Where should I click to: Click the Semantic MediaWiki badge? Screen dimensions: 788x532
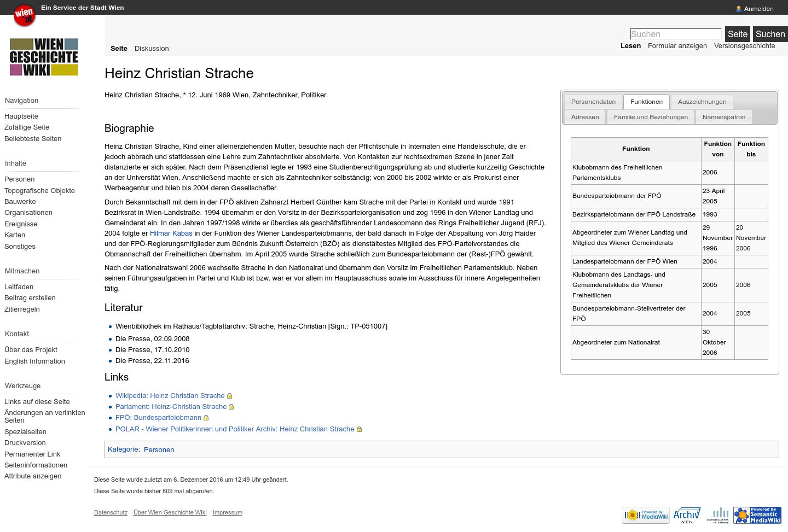[x=757, y=515]
